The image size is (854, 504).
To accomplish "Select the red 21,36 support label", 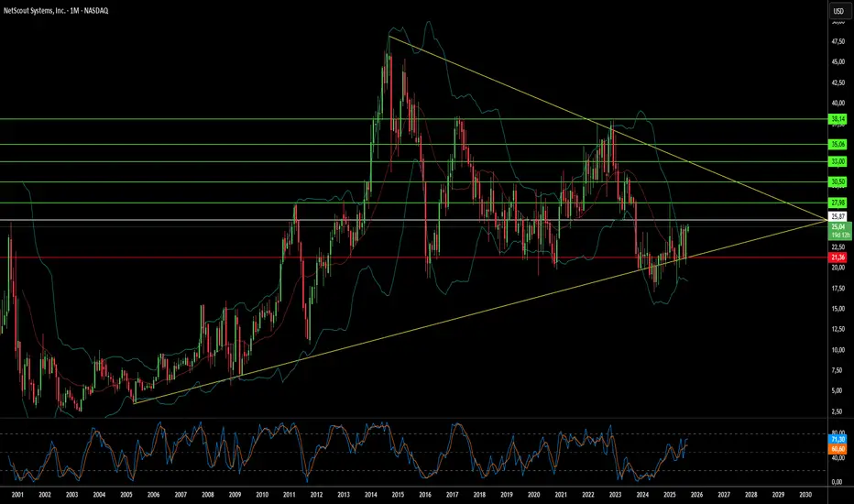I will [838, 257].
